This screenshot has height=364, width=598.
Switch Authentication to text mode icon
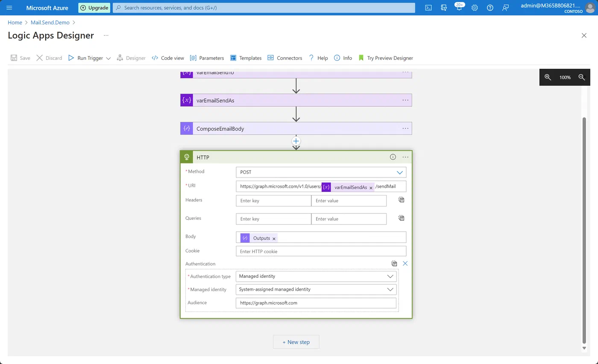pyautogui.click(x=394, y=264)
